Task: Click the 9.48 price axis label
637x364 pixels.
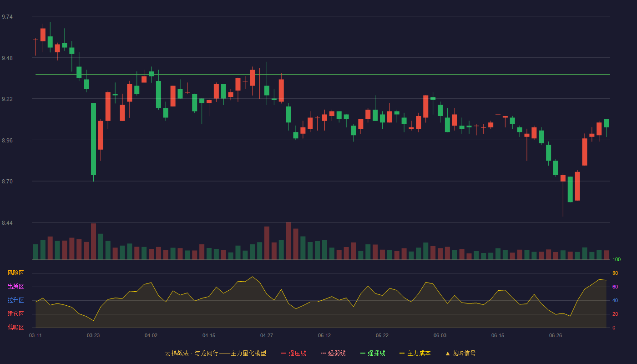Action: (7, 58)
